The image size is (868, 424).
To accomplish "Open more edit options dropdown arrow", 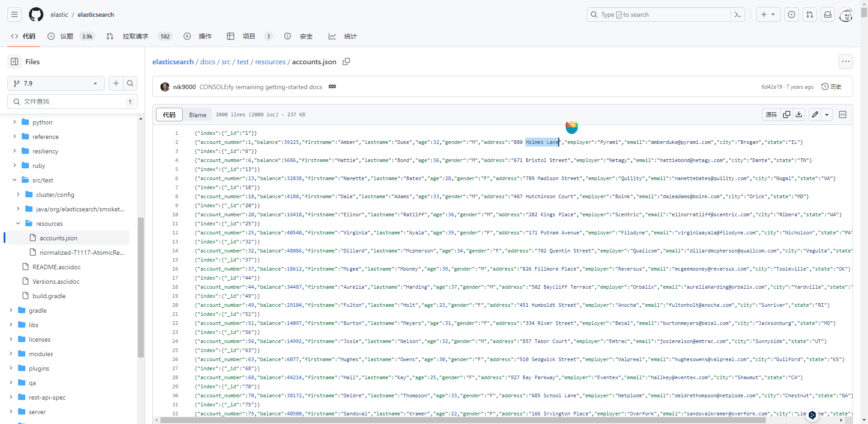I will (827, 114).
